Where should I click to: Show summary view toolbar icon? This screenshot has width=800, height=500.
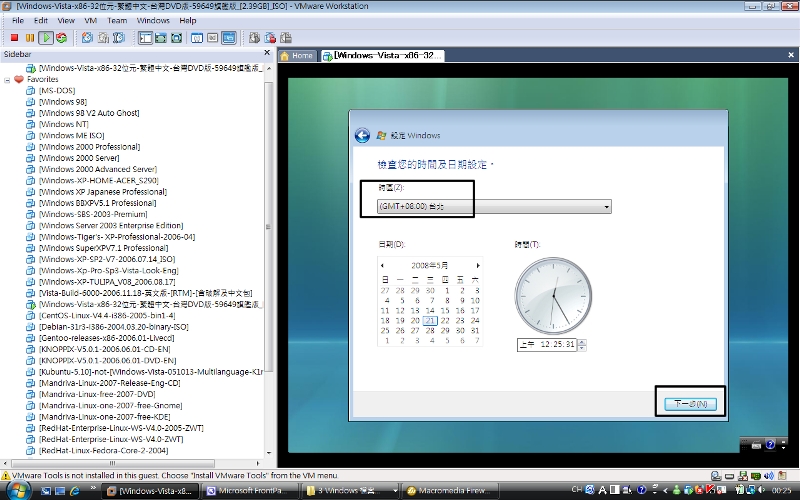[197, 38]
